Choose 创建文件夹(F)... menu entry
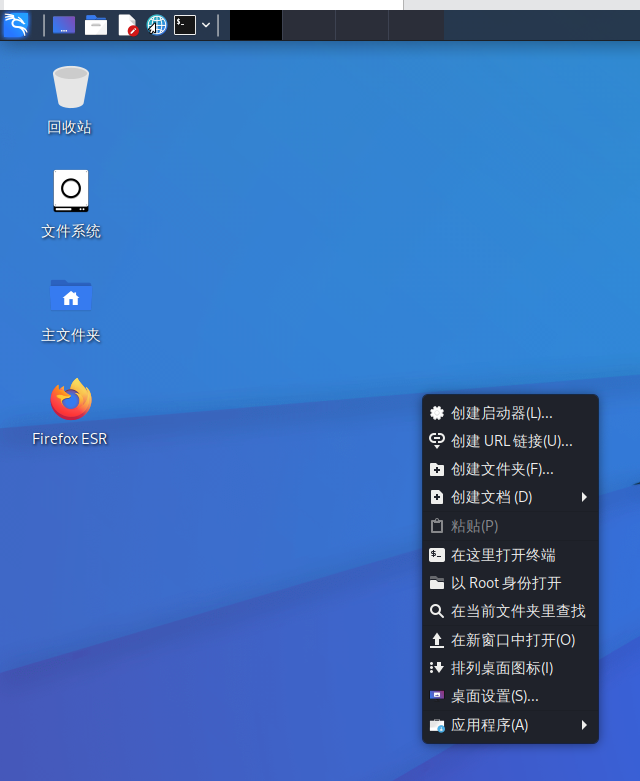 click(510, 469)
